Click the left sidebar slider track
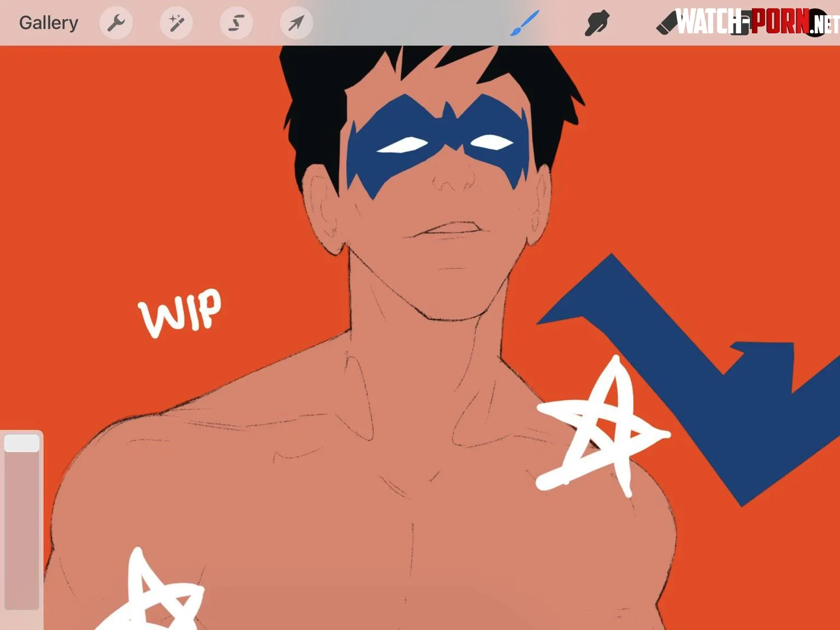 pyautogui.click(x=22, y=522)
